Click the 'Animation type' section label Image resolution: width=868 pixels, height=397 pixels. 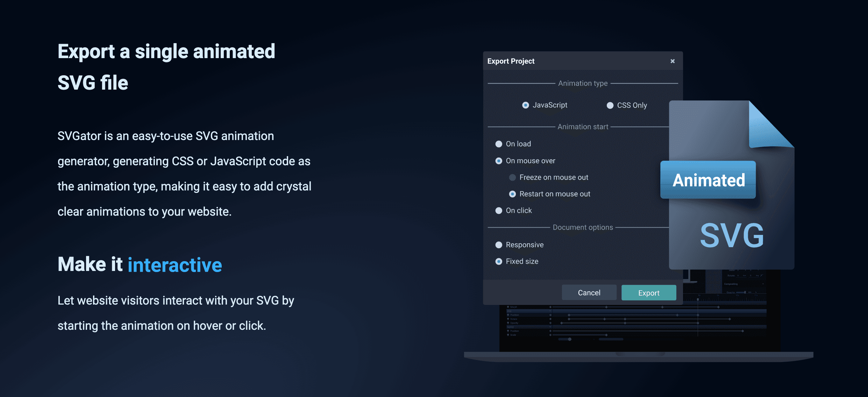[583, 83]
